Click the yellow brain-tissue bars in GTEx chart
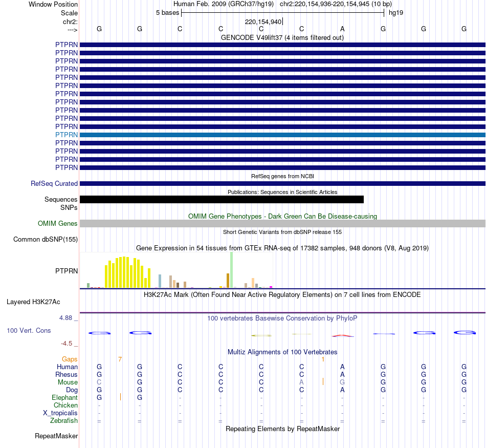This screenshot has width=486, height=448. tap(128, 272)
